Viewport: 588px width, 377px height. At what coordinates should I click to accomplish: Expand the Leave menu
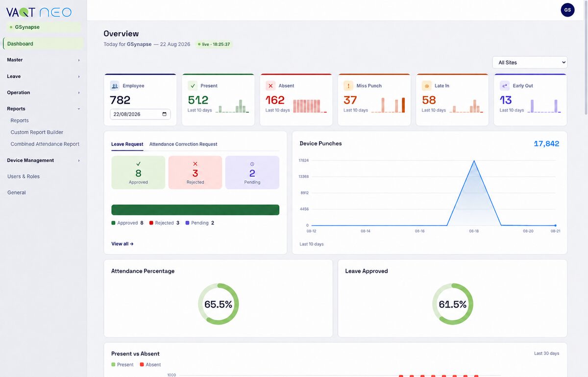[x=43, y=76]
